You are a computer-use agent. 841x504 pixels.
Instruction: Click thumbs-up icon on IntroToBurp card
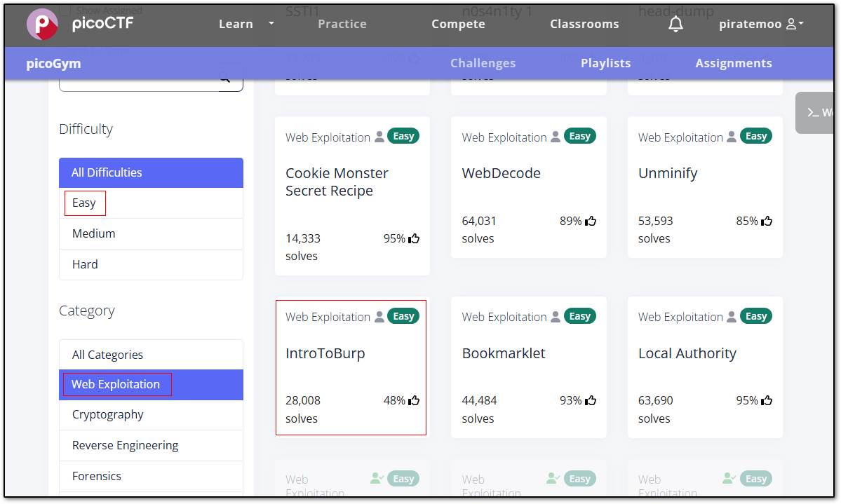pyautogui.click(x=414, y=400)
